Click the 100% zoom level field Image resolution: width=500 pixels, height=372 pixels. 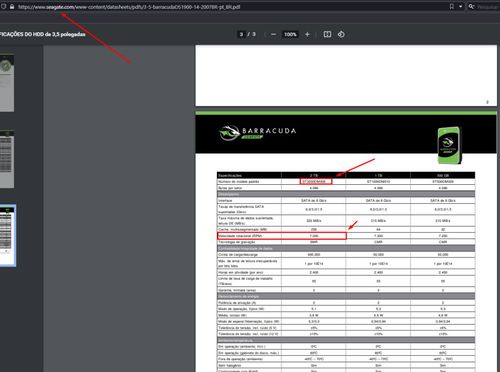point(290,34)
